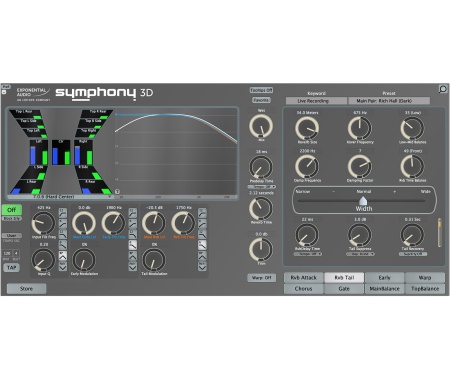
Task: Click the Early Modulation knob
Action: tap(84, 260)
